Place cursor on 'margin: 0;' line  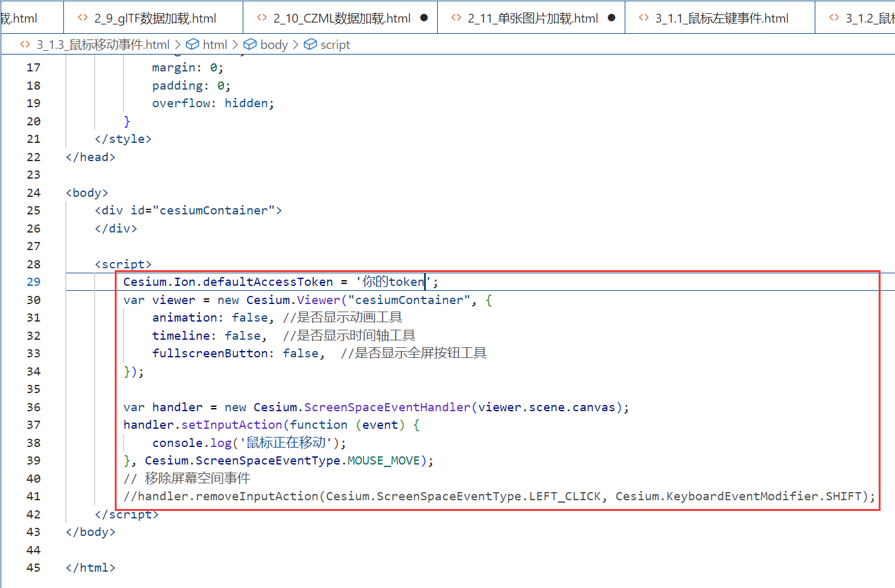(188, 68)
